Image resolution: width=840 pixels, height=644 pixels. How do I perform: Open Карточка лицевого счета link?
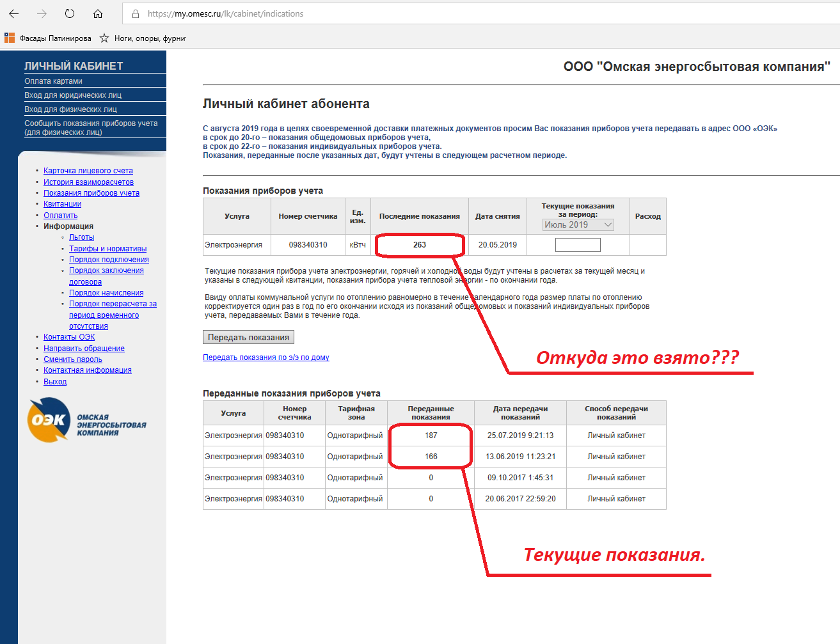(88, 171)
